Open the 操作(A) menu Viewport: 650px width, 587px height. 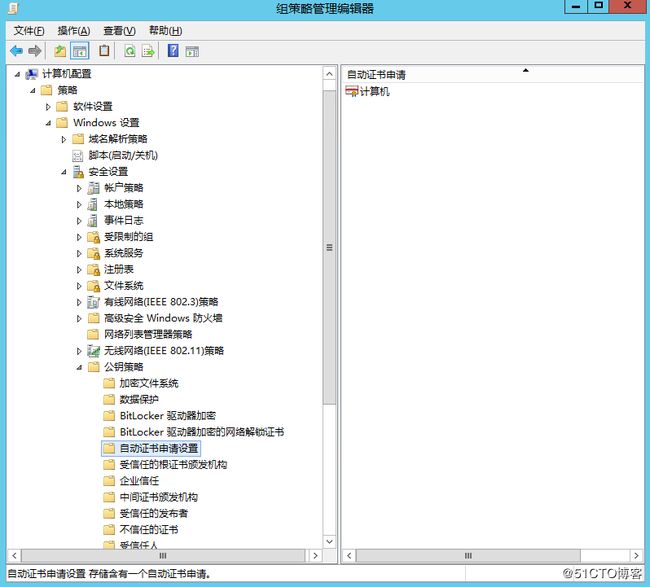(x=74, y=31)
